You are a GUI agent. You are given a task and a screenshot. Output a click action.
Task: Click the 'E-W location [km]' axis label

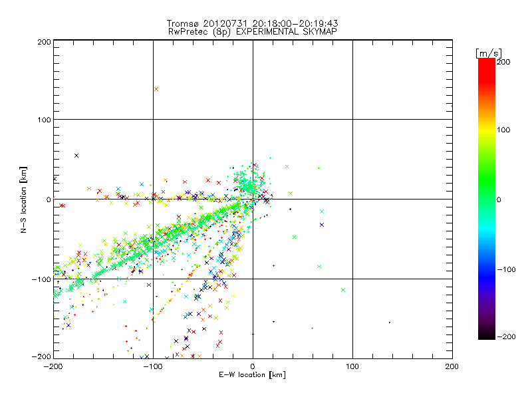coord(252,375)
